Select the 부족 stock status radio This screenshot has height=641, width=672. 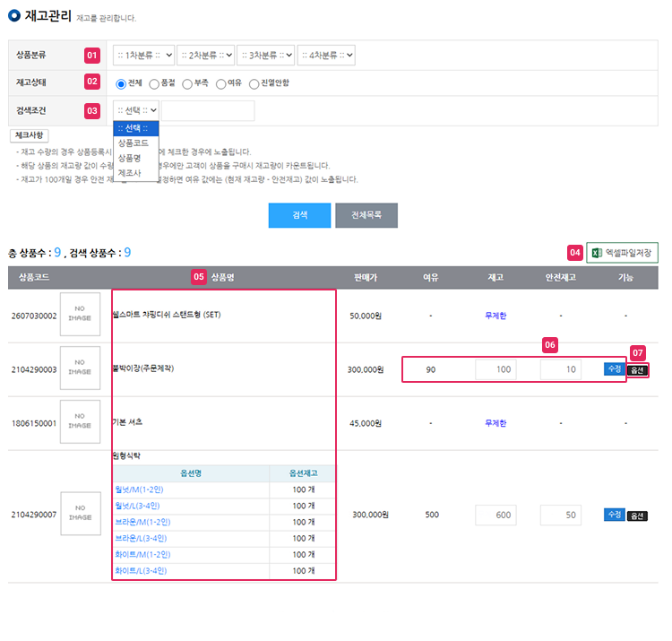187,84
